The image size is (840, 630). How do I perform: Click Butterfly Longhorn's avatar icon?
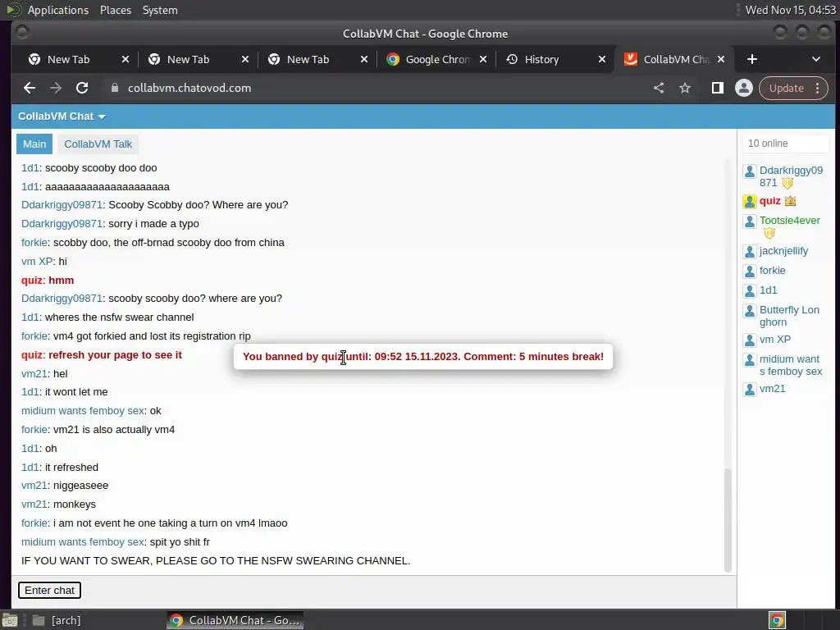point(750,311)
